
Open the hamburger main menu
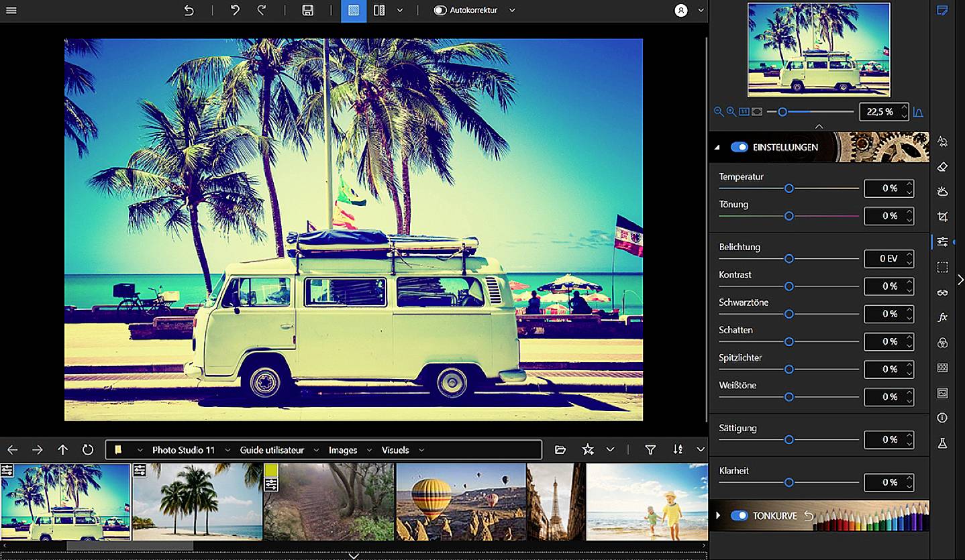[x=11, y=11]
